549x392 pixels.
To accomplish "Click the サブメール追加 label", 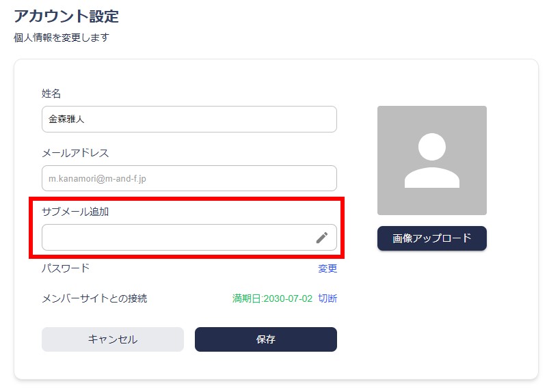I will point(75,212).
